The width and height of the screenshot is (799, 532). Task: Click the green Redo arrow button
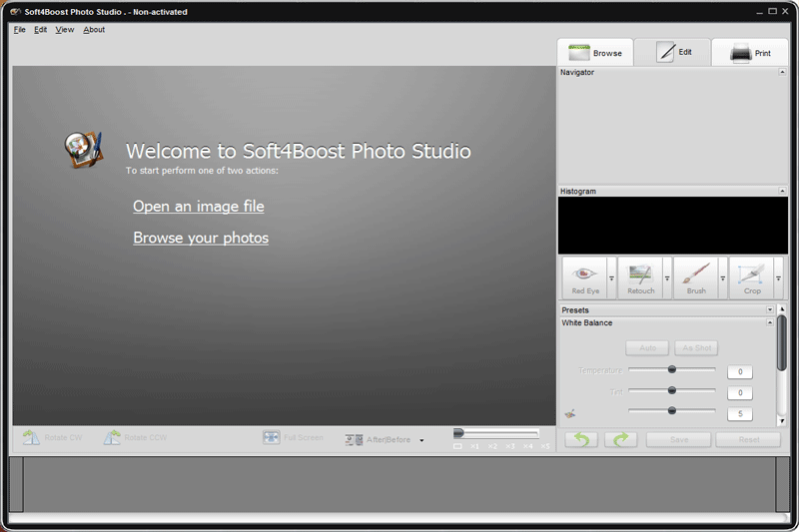pyautogui.click(x=620, y=439)
